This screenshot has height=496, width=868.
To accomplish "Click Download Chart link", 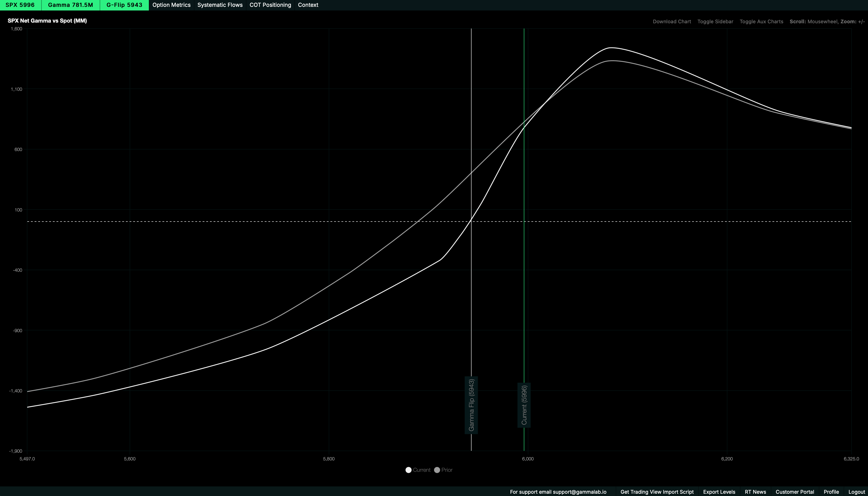I will [672, 21].
